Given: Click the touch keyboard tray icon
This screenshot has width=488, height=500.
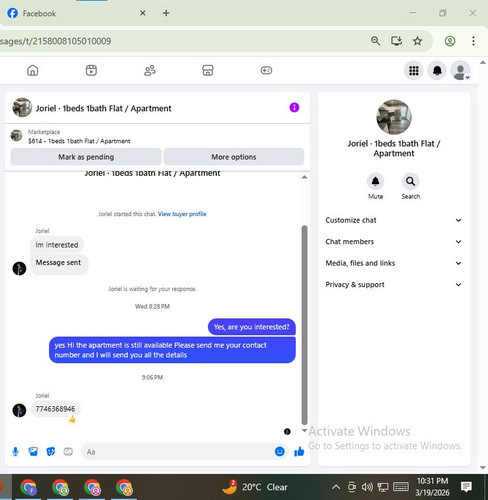Looking at the screenshot, I should (x=401, y=487).
